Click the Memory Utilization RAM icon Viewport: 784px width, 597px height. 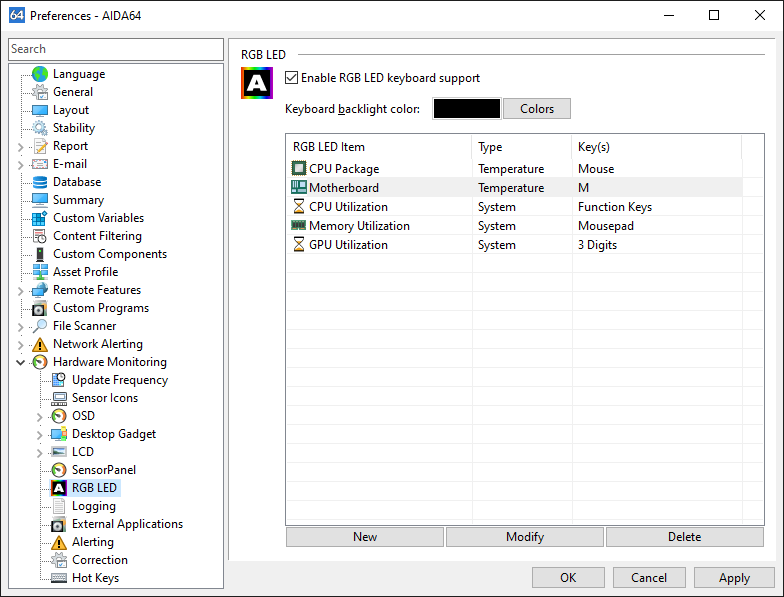point(298,225)
